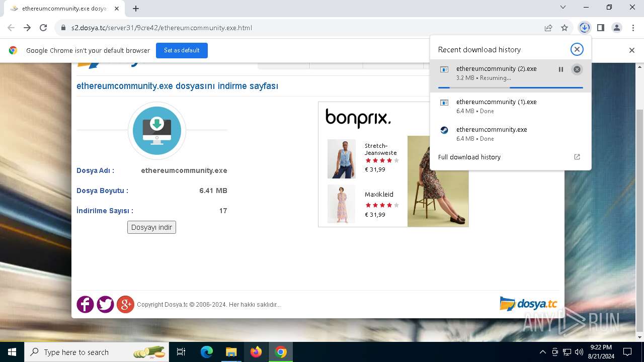The height and width of the screenshot is (362, 644).
Task: Open the bonprix ad logo
Action: [358, 119]
